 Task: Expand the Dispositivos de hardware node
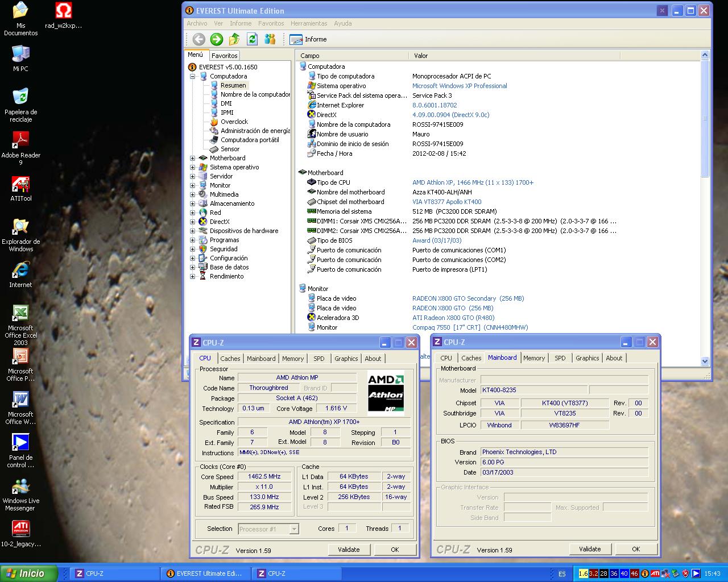[192, 231]
